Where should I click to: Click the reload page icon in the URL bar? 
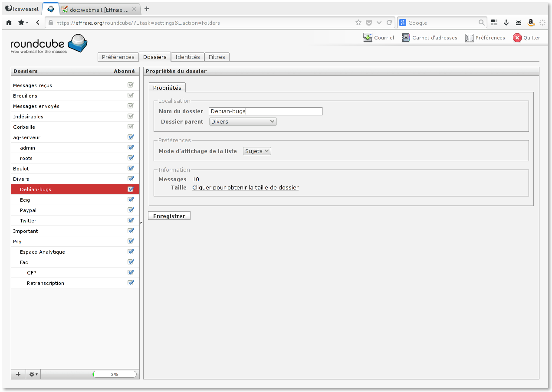389,23
